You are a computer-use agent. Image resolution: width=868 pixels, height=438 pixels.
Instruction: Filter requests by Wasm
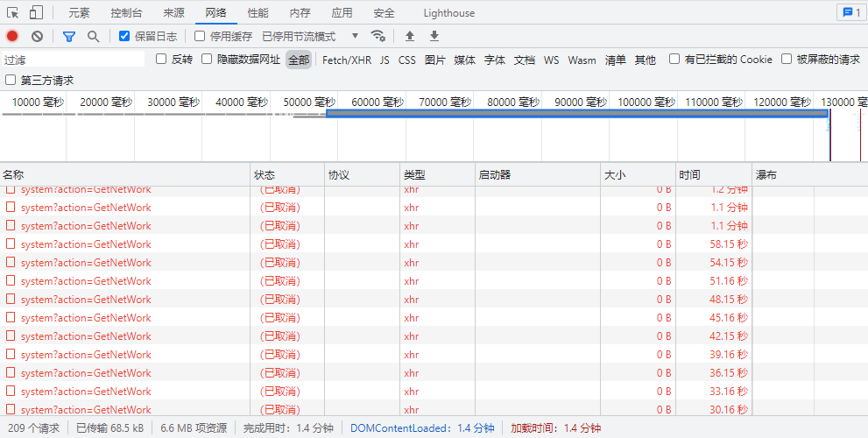click(x=582, y=60)
